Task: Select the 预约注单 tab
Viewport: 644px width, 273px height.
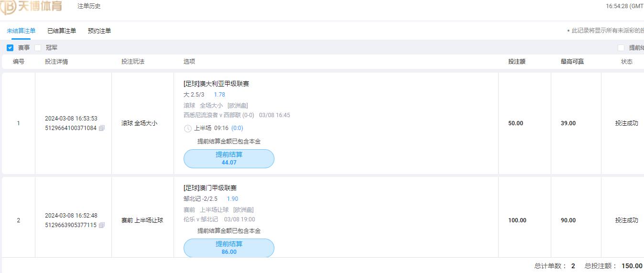Action: point(99,31)
